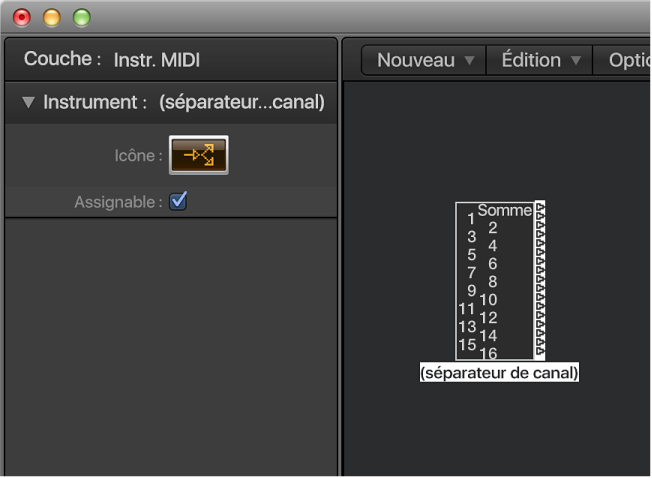Click the Somme label on the splitter
The height and width of the screenshot is (478, 652).
[505, 210]
